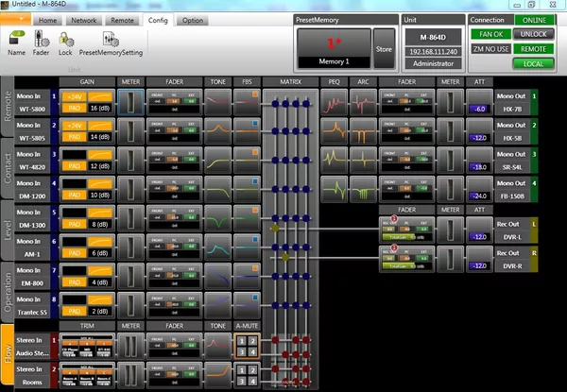
Task: Toggle low-cut filter on Mono In 4
Action: pyautogui.click(x=100, y=184)
